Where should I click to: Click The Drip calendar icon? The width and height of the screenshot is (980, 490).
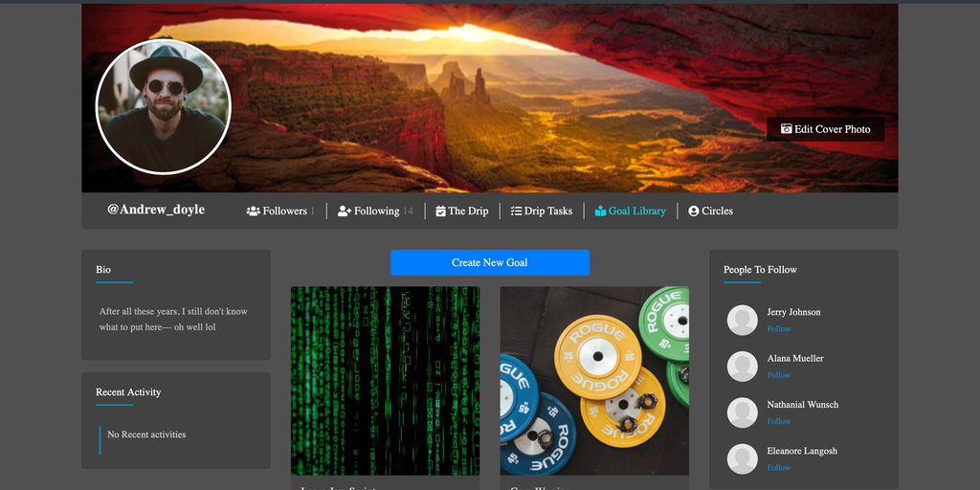click(440, 211)
